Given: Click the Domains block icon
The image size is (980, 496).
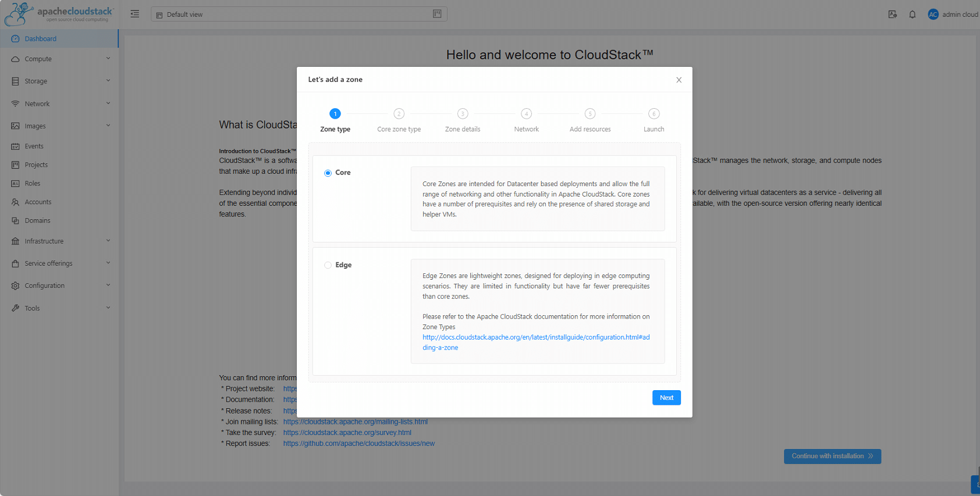Looking at the screenshot, I should (15, 221).
